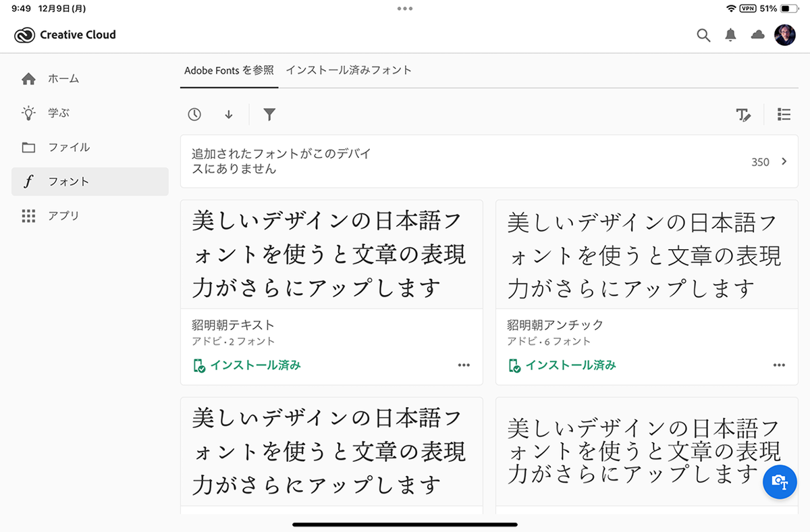Screen dimensions: 810x532
Task: Open more options for 貂明朝テキスト
Action: pyautogui.click(x=464, y=365)
